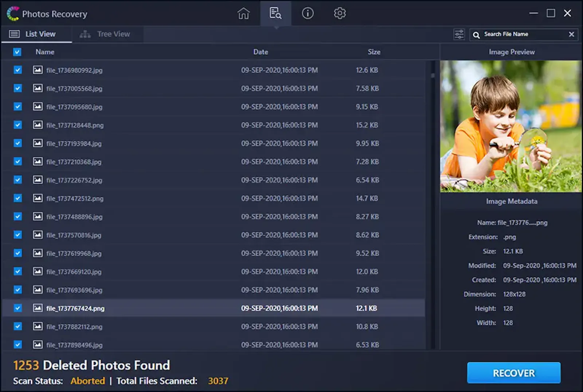The image size is (583, 392).
Task: Click the magnifier search icon
Action: [476, 35]
